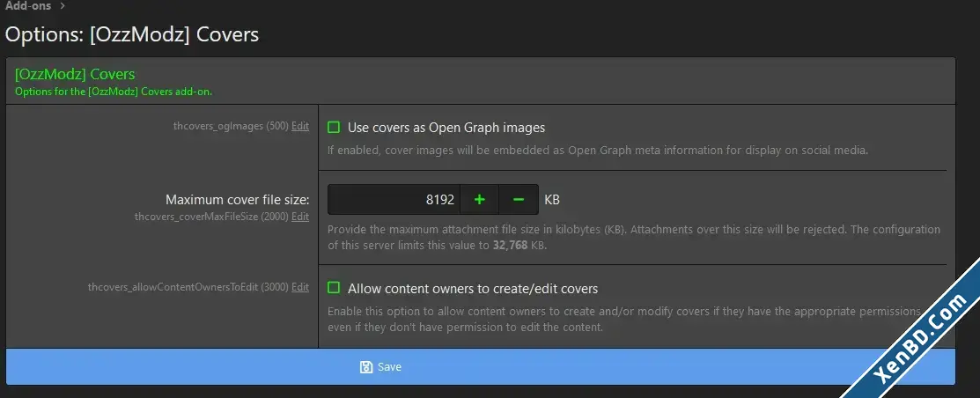Focus the 8192 KB file size field
Image resolution: width=980 pixels, height=398 pixels.
(x=394, y=199)
